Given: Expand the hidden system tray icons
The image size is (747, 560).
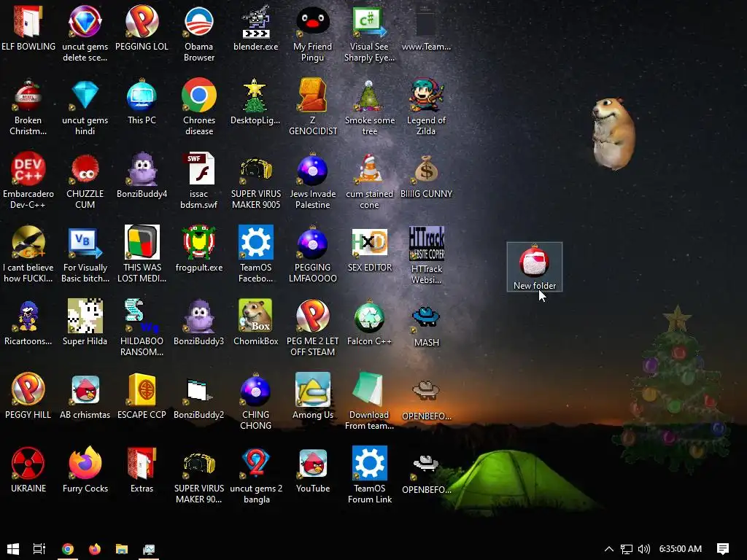Looking at the screenshot, I should 609,548.
